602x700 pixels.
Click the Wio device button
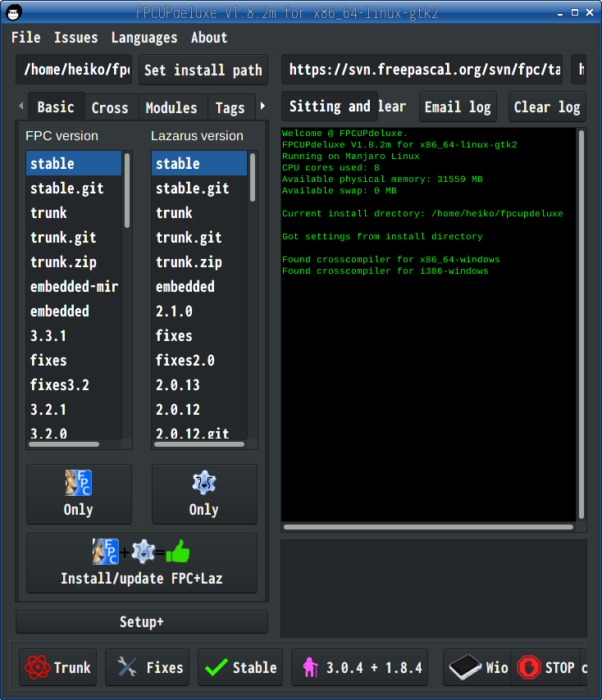point(477,667)
